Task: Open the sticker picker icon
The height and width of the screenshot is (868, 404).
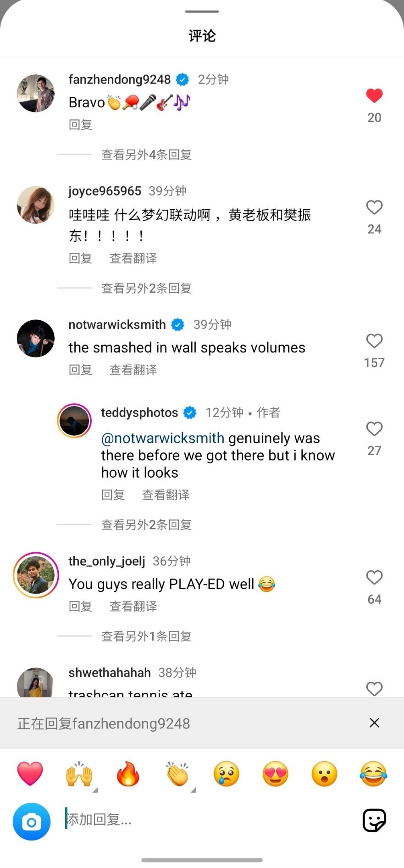Action: click(x=374, y=820)
